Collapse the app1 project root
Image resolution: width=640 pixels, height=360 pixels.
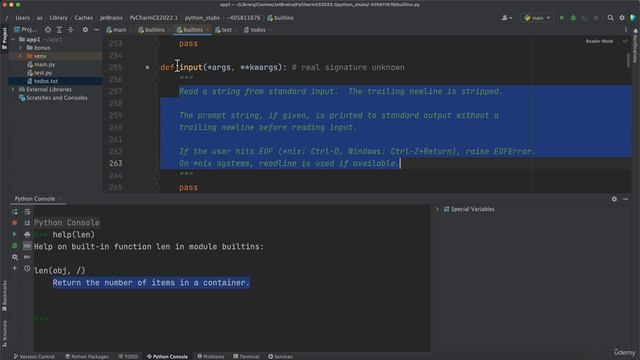tap(13, 40)
